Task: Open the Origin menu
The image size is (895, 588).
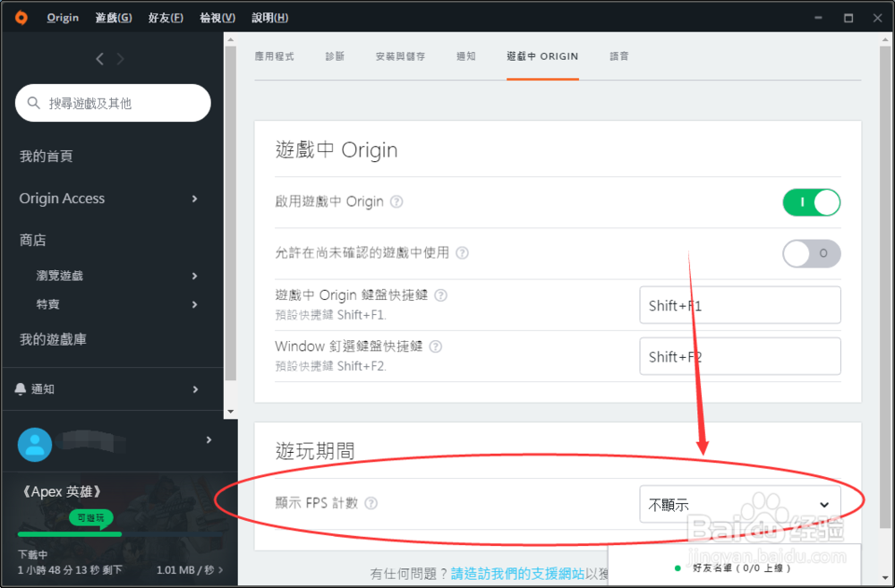Action: (63, 18)
